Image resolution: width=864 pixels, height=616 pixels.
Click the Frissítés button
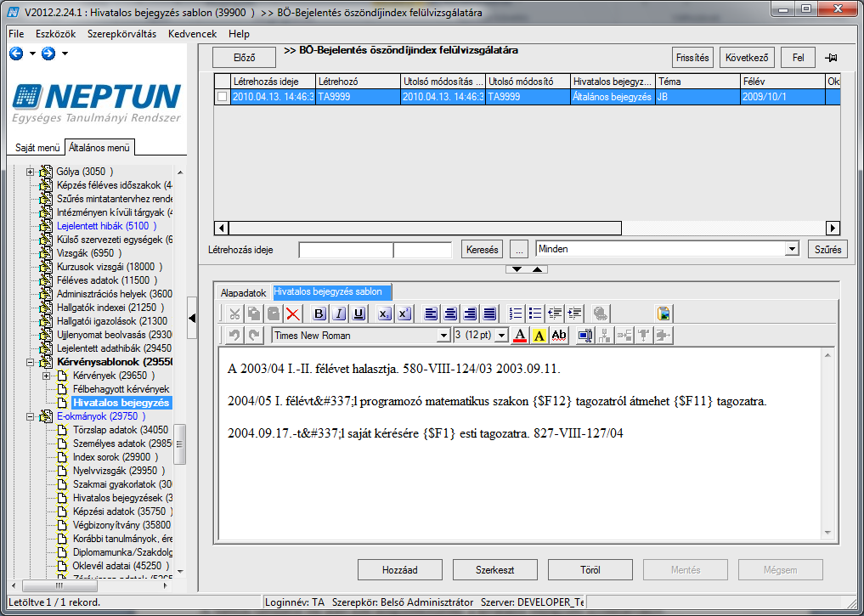click(692, 57)
